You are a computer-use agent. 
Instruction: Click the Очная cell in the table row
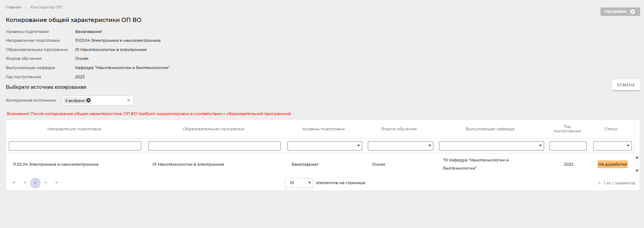[x=378, y=164]
